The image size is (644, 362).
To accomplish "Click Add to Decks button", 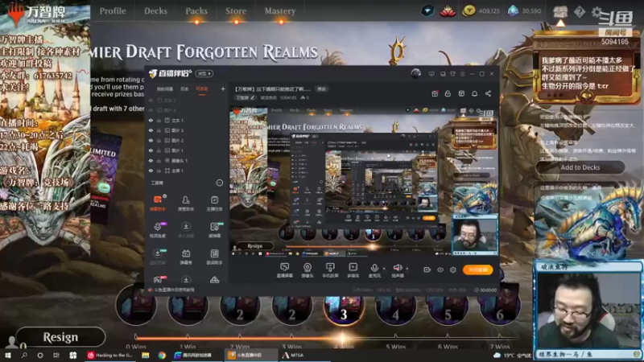I will coord(580,167).
